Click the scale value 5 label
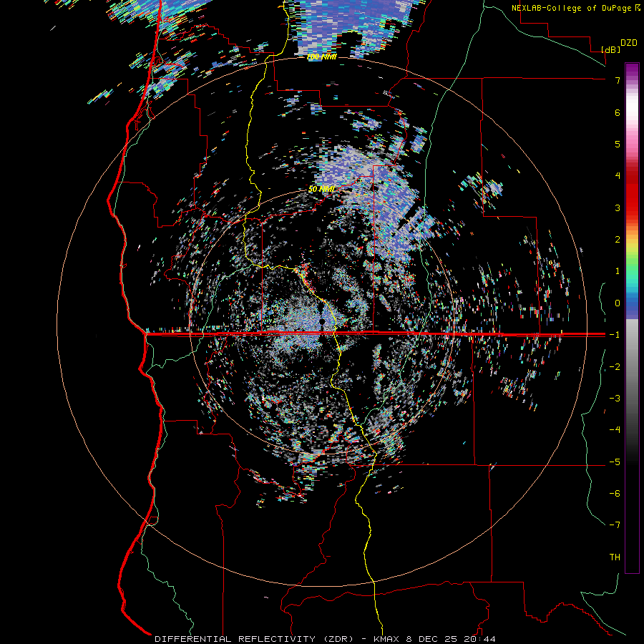The height and width of the screenshot is (644, 644). [618, 144]
